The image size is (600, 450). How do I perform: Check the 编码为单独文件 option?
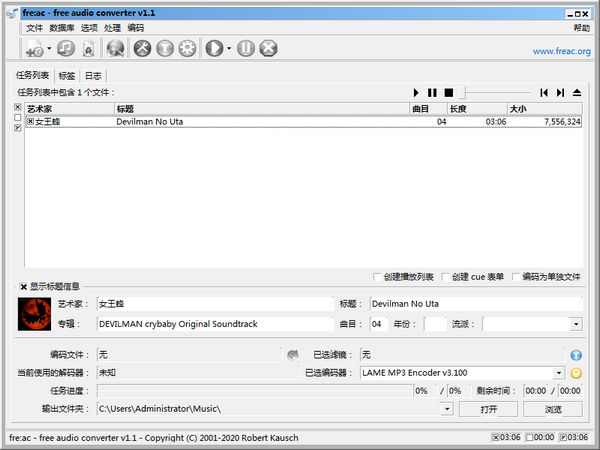click(516, 277)
